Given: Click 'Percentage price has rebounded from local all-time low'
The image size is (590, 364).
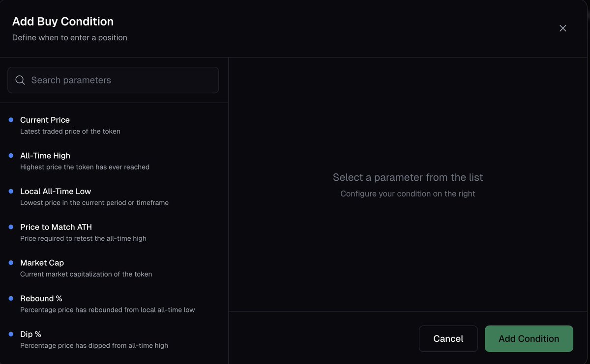Looking at the screenshot, I should (x=108, y=310).
